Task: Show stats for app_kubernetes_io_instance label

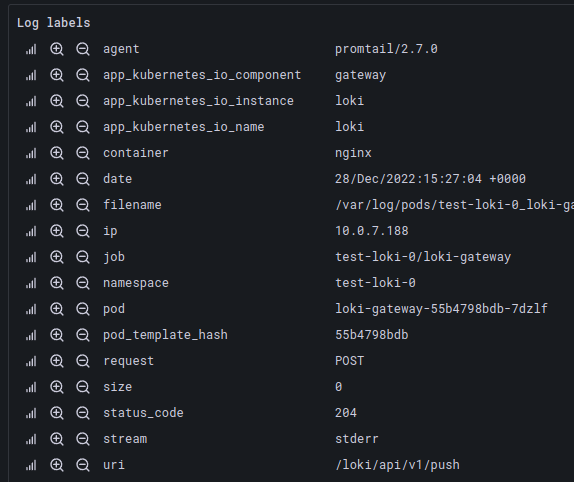Action: pyautogui.click(x=31, y=101)
